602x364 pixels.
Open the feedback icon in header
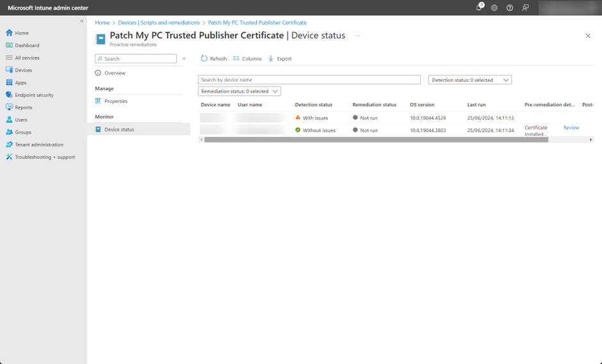click(525, 8)
